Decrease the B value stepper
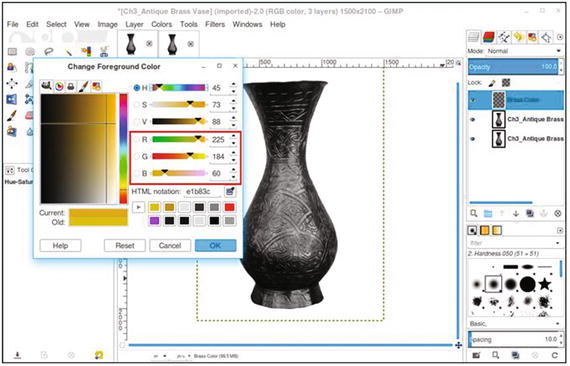Image resolution: width=570 pixels, height=366 pixels. pyautogui.click(x=234, y=176)
